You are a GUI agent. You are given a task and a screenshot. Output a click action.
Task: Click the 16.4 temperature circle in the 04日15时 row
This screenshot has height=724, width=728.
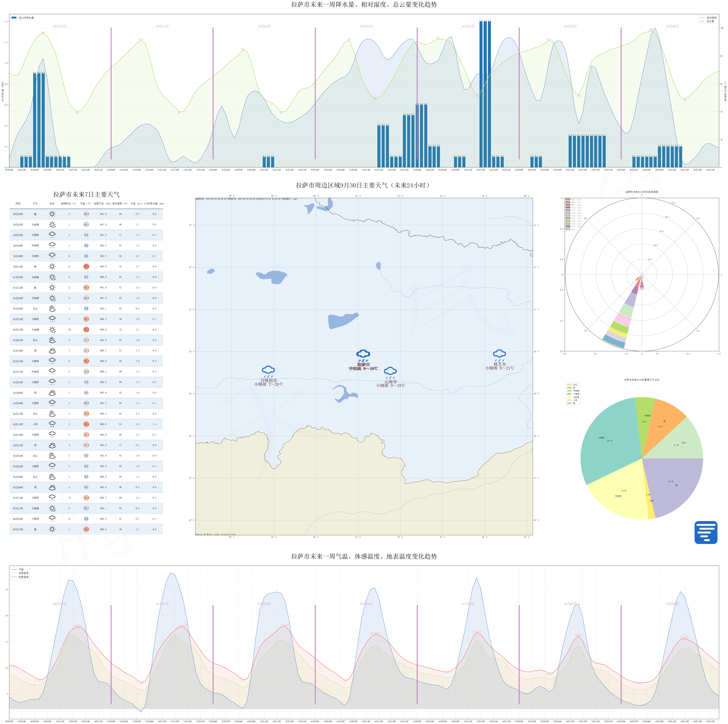(86, 424)
